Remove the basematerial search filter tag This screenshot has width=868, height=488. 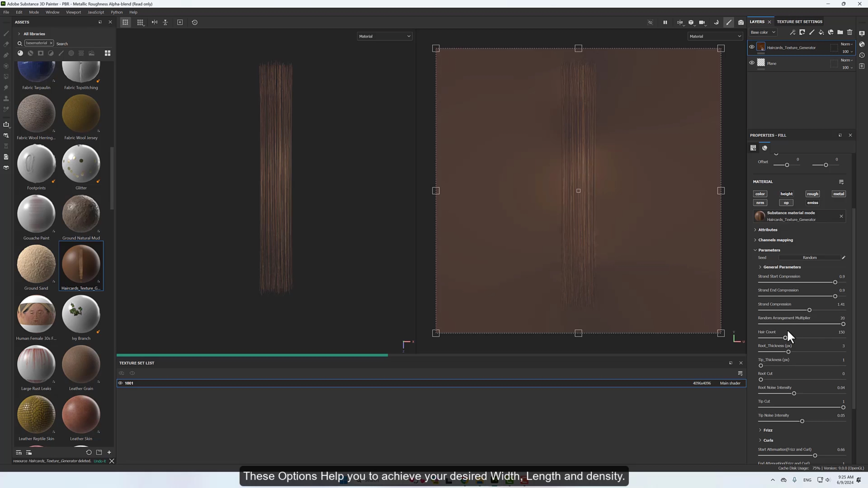tap(51, 43)
